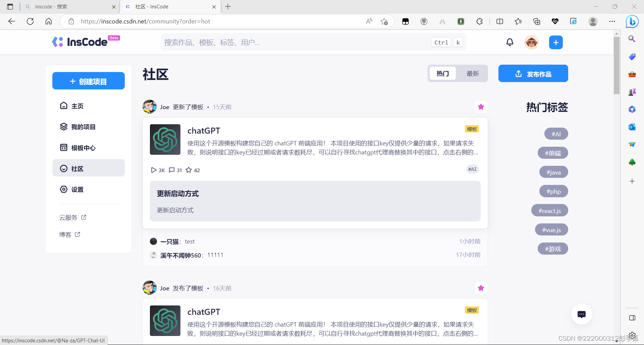644x345 pixels.
Task: Click the page vertical scrollbar
Action: pos(616,65)
